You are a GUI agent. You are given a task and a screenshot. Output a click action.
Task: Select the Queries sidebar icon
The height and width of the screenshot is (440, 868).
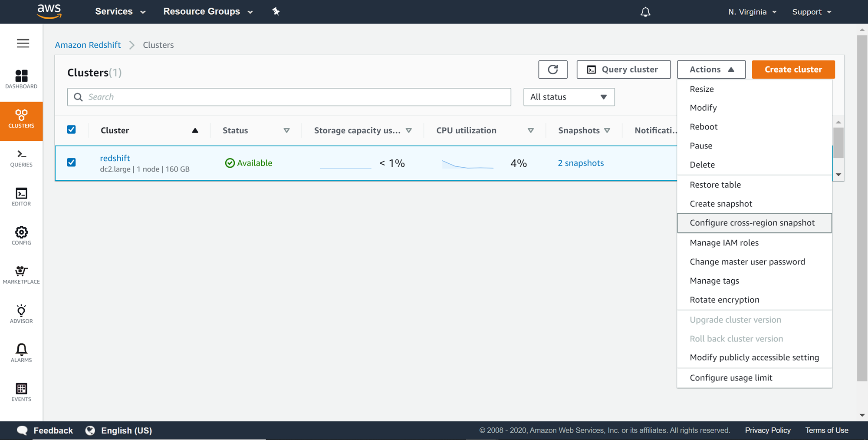coord(21,159)
